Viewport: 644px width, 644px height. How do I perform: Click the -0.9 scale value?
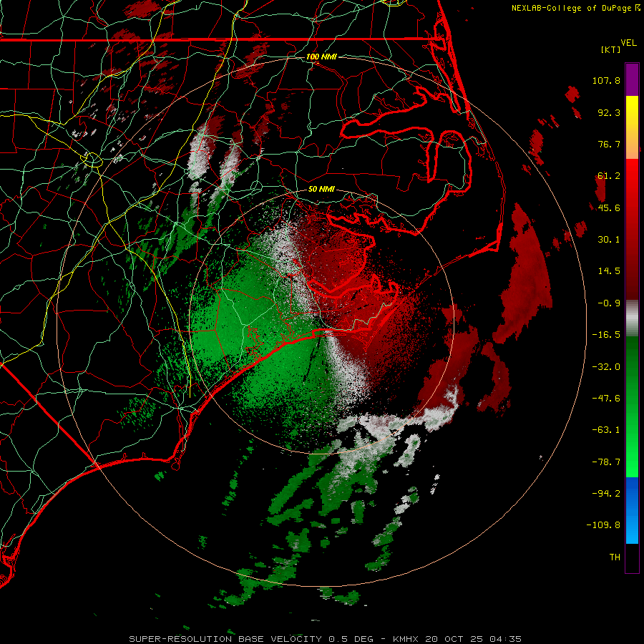pos(609,303)
